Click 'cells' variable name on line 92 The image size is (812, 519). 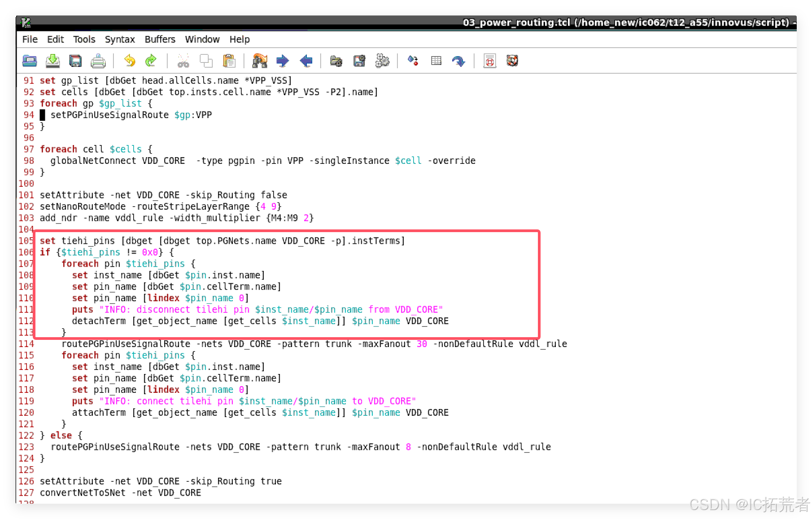74,92
